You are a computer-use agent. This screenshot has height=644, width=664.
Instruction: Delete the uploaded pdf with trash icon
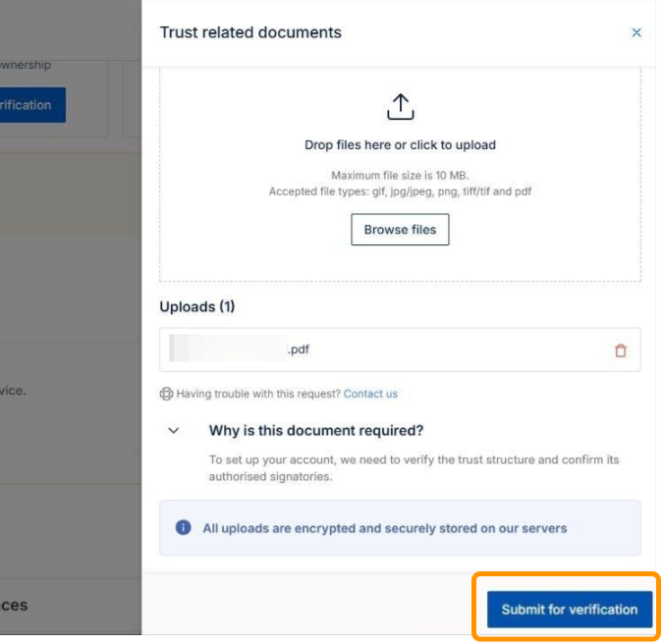pyautogui.click(x=621, y=350)
